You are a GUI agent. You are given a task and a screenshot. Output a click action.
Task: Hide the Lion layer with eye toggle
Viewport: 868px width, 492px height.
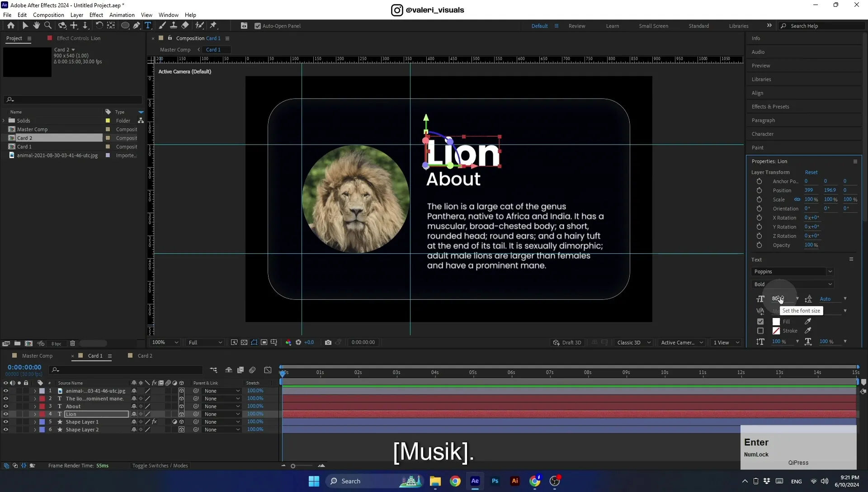(x=6, y=414)
